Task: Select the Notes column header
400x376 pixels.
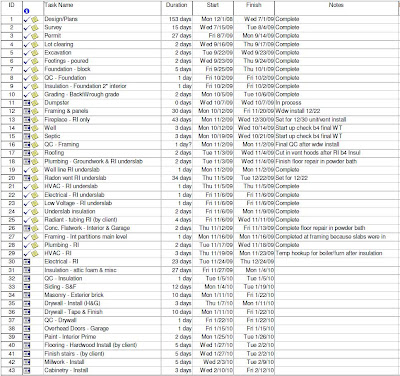Action: [x=336, y=8]
